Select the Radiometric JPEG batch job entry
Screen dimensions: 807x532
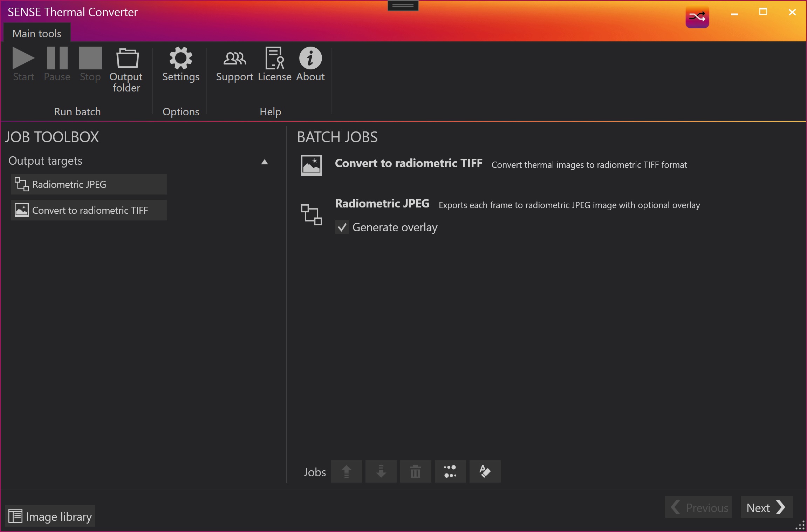pyautogui.click(x=382, y=204)
